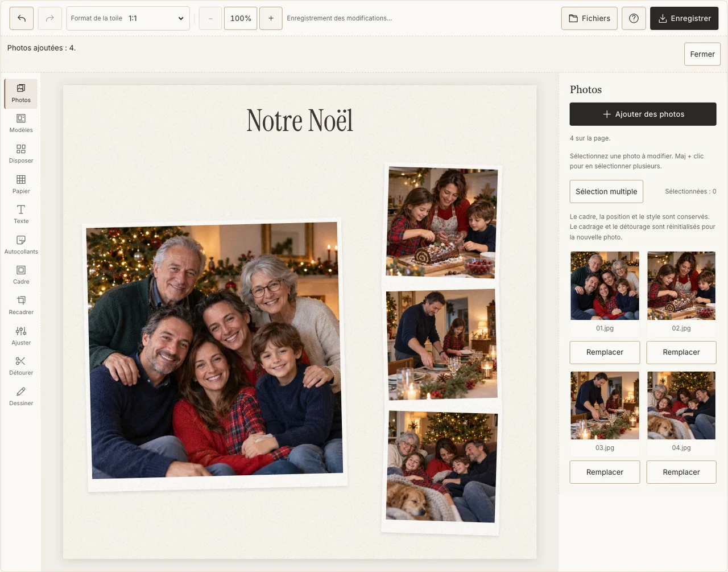The width and height of the screenshot is (728, 572).
Task: Select the Cadre frame tool
Action: (21, 275)
